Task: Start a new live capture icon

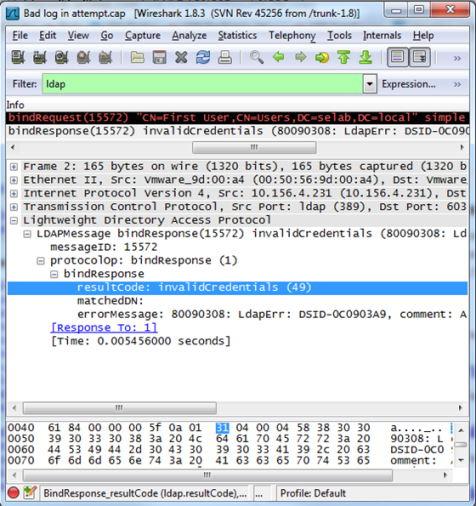Action: (62, 57)
